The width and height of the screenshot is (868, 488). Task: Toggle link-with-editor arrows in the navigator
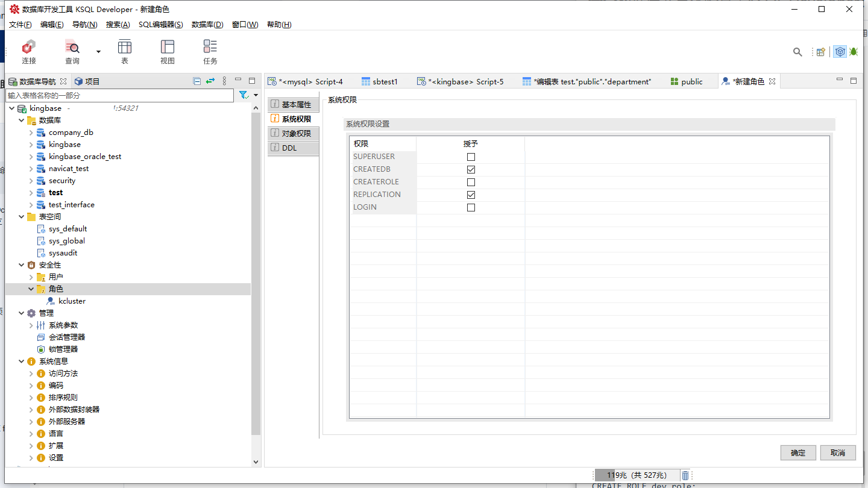(x=210, y=81)
